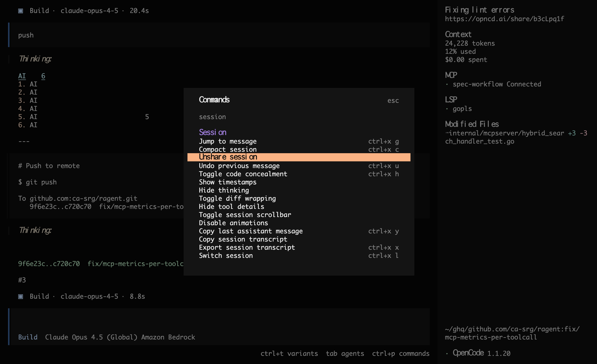Select Switch session command

point(226,256)
